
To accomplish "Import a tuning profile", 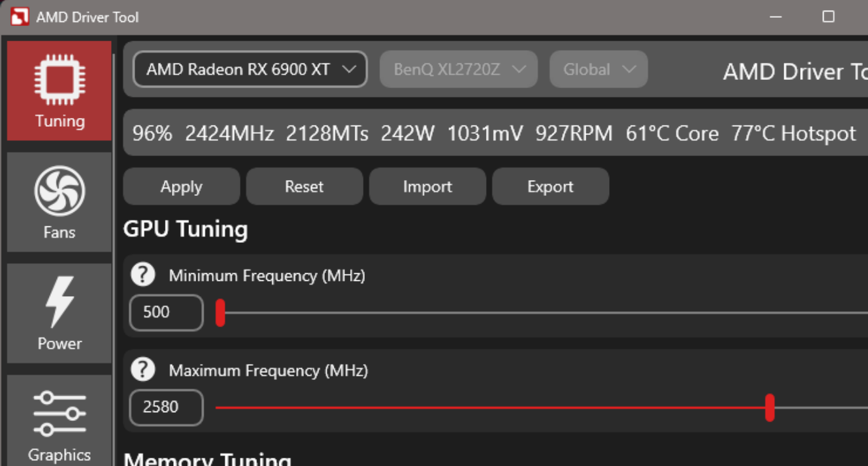I will 427,186.
